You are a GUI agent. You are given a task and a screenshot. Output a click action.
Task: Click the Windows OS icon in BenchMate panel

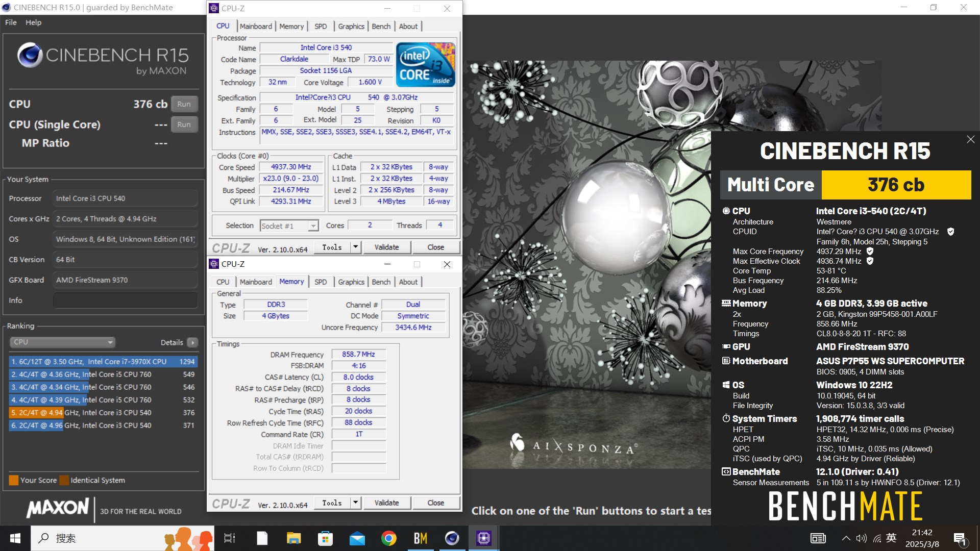coord(726,385)
